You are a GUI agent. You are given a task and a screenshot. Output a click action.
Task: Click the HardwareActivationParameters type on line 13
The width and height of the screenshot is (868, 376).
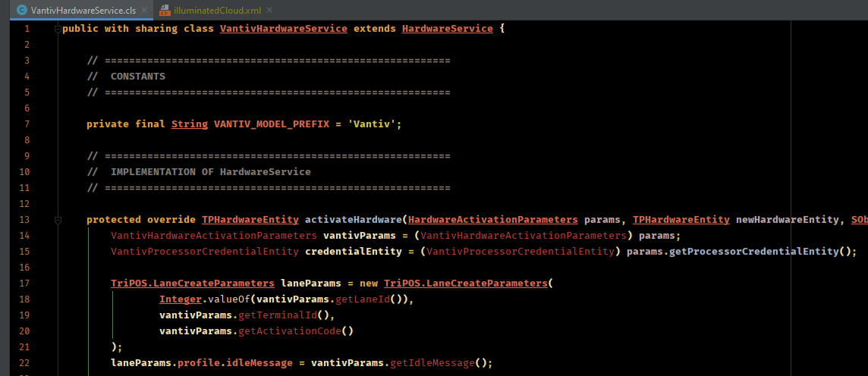[493, 220]
